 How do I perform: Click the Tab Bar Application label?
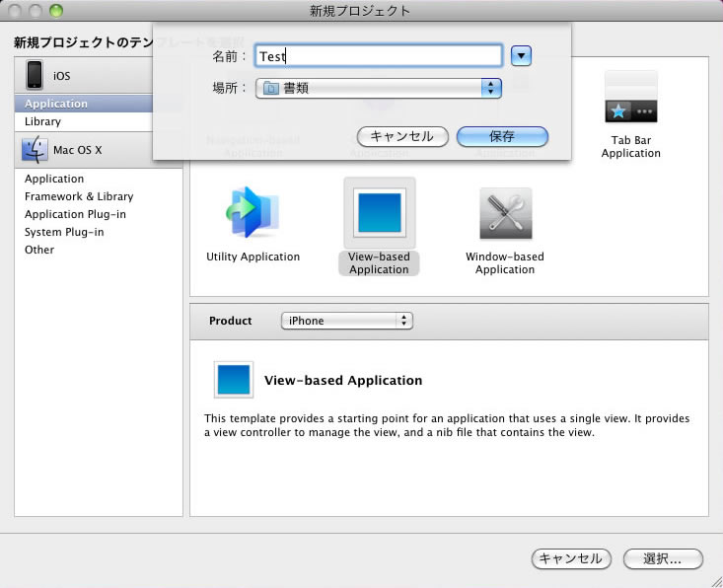[x=631, y=146]
